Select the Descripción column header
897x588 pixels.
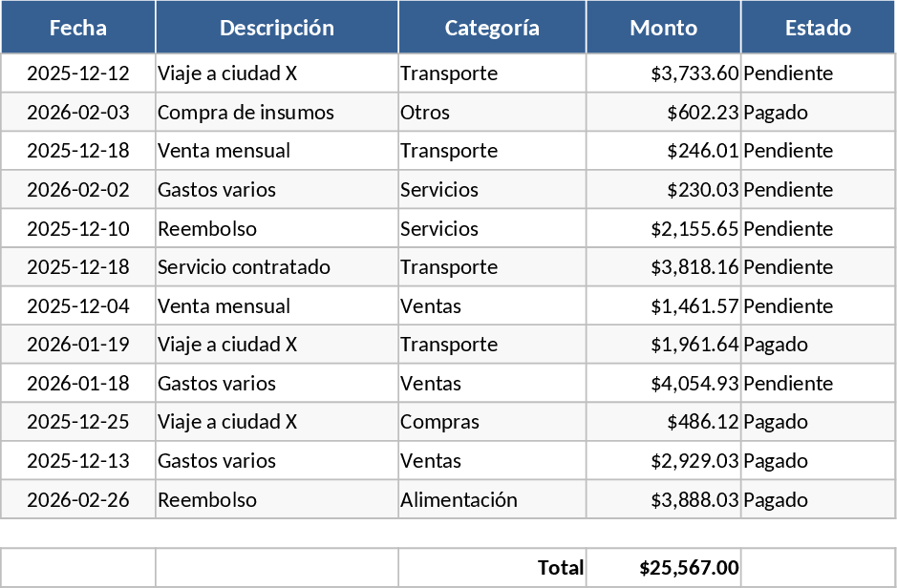tap(277, 28)
